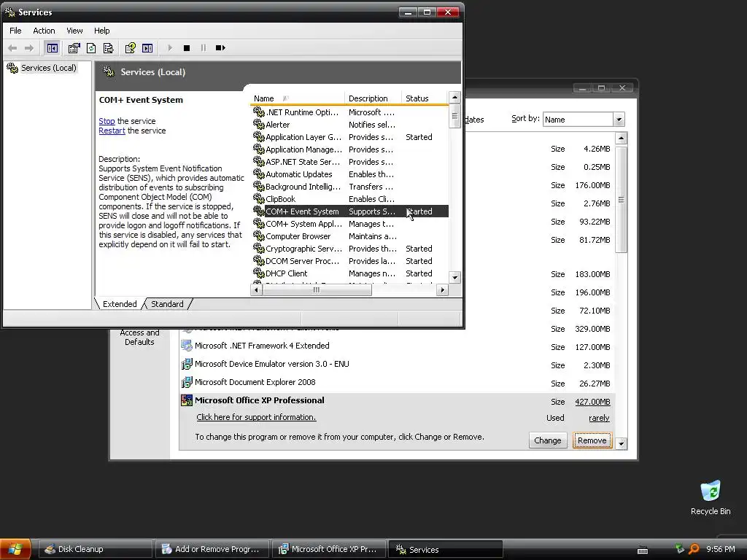This screenshot has height=560, width=747.
Task: Click the .NET Framework 4 Extended icon
Action: [x=187, y=346]
